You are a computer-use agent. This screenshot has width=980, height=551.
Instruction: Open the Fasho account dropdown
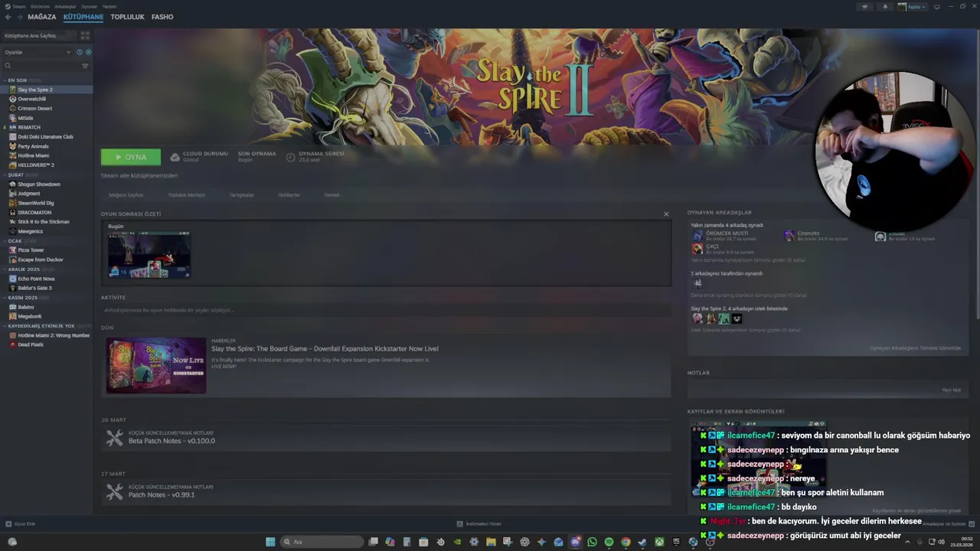(912, 6)
